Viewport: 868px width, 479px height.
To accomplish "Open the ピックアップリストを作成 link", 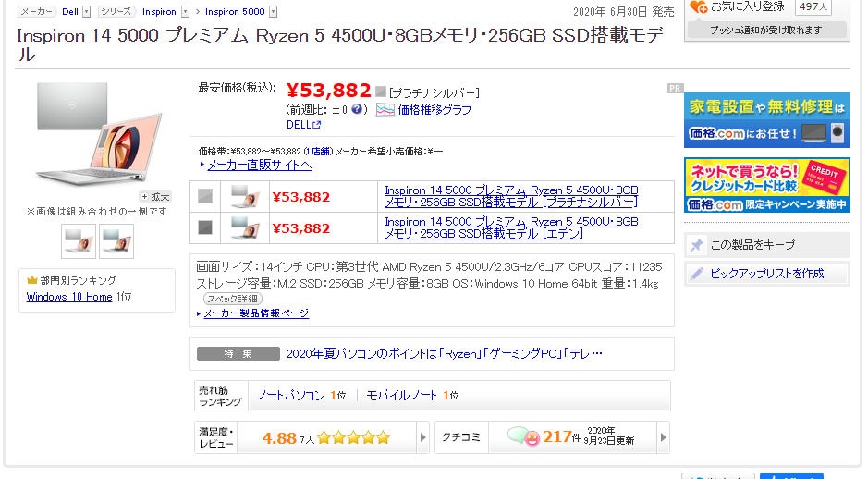I will pos(766,274).
